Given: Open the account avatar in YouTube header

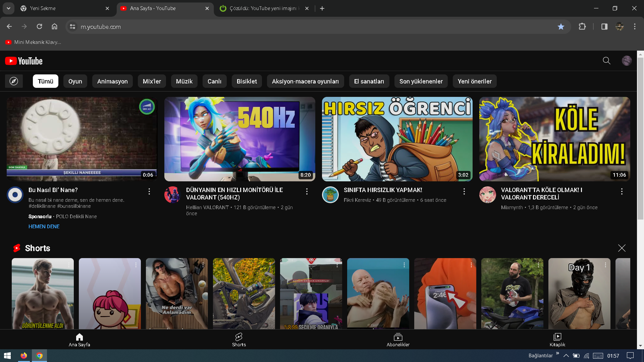Looking at the screenshot, I should (x=627, y=61).
